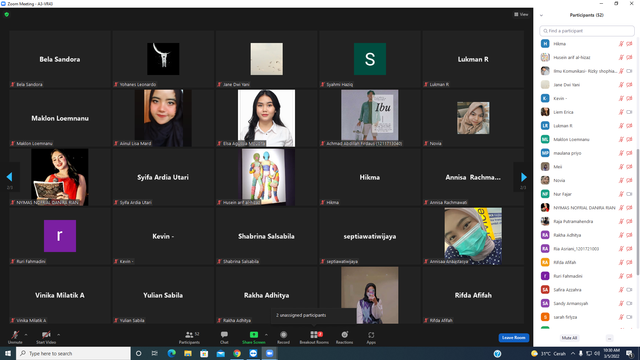Expand Share Screen options arrow
Viewport: 640px width, 360px height.
click(266, 335)
